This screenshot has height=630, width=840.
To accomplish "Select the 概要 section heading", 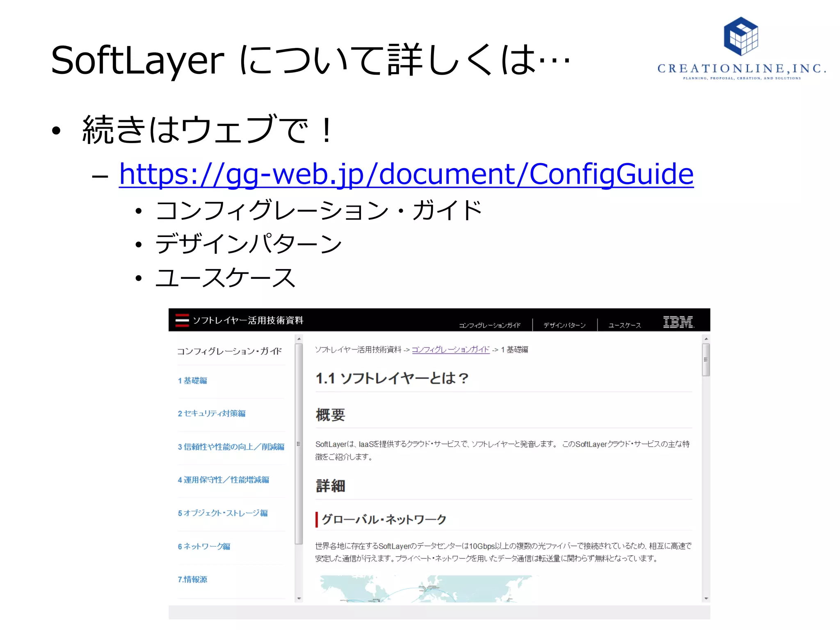I will (331, 415).
